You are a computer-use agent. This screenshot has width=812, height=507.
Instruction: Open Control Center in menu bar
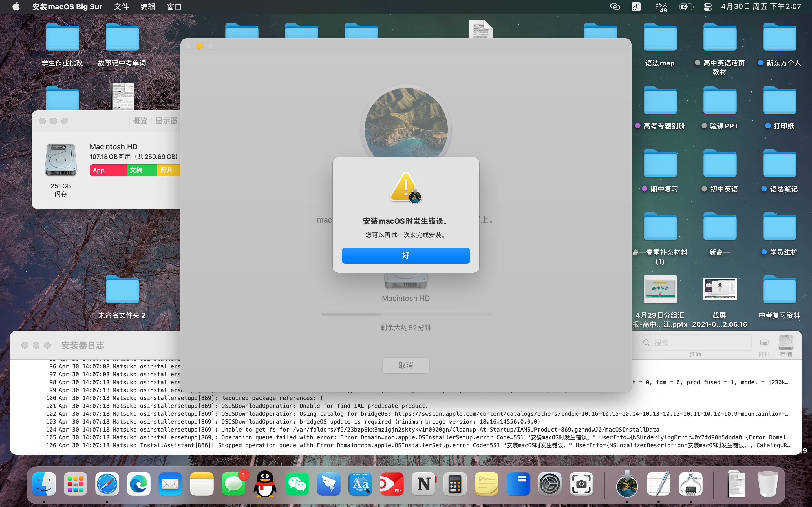coord(708,7)
